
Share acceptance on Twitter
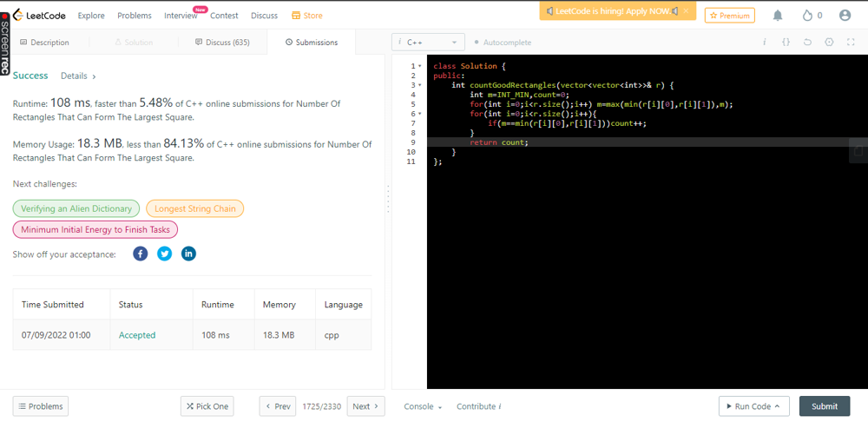click(164, 254)
